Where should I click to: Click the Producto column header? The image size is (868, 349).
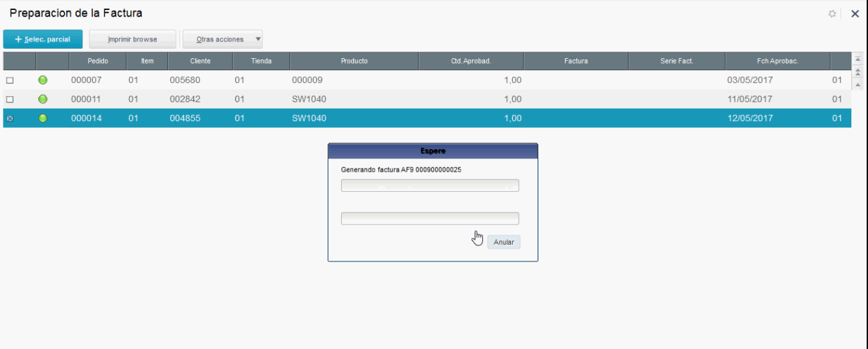coord(354,61)
